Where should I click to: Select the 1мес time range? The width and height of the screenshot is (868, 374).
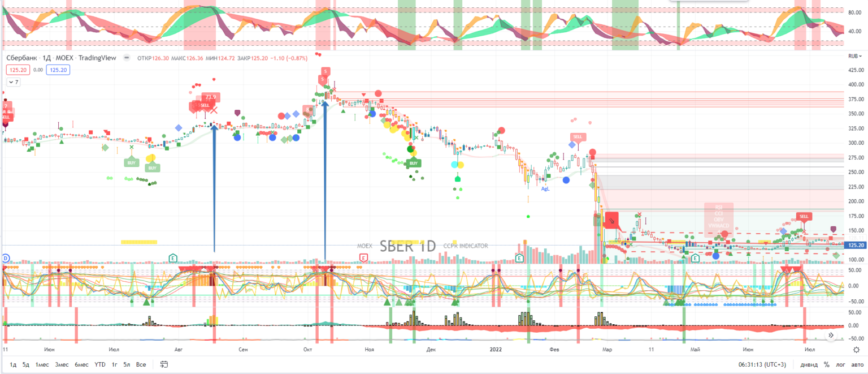click(43, 364)
